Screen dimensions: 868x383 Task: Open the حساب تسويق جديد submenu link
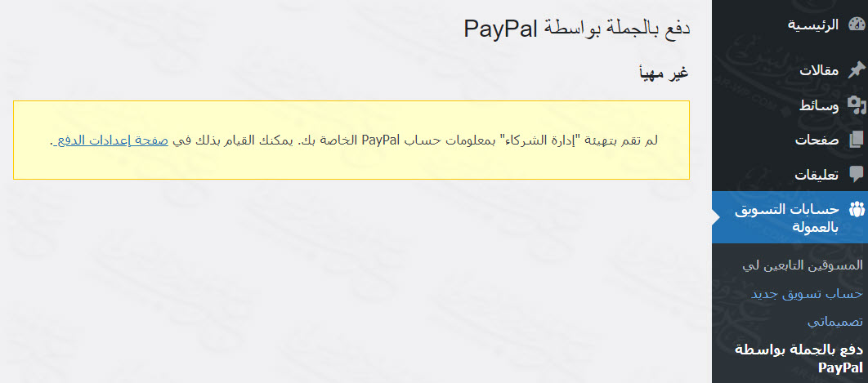(x=807, y=294)
